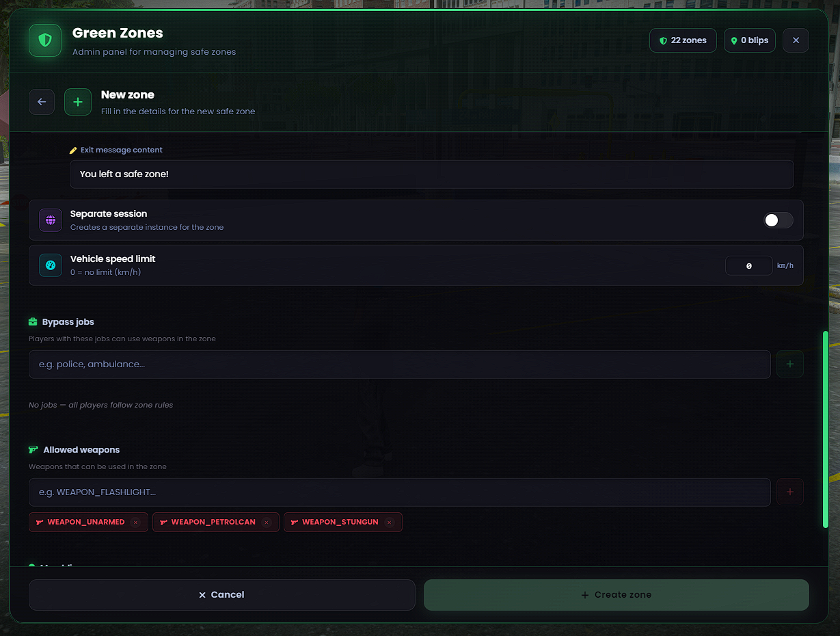Edit the exit message content field
The height and width of the screenshot is (636, 840).
tap(431, 174)
